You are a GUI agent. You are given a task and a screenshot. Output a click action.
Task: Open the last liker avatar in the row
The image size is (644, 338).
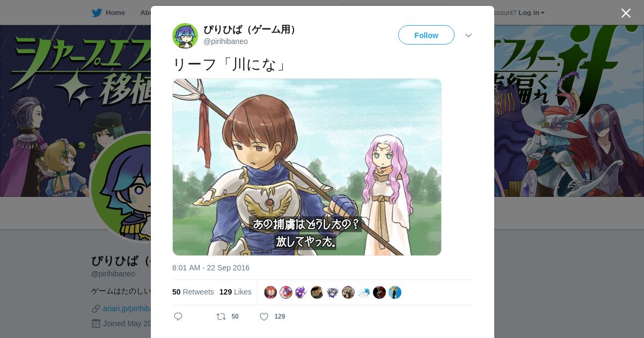[x=395, y=292]
